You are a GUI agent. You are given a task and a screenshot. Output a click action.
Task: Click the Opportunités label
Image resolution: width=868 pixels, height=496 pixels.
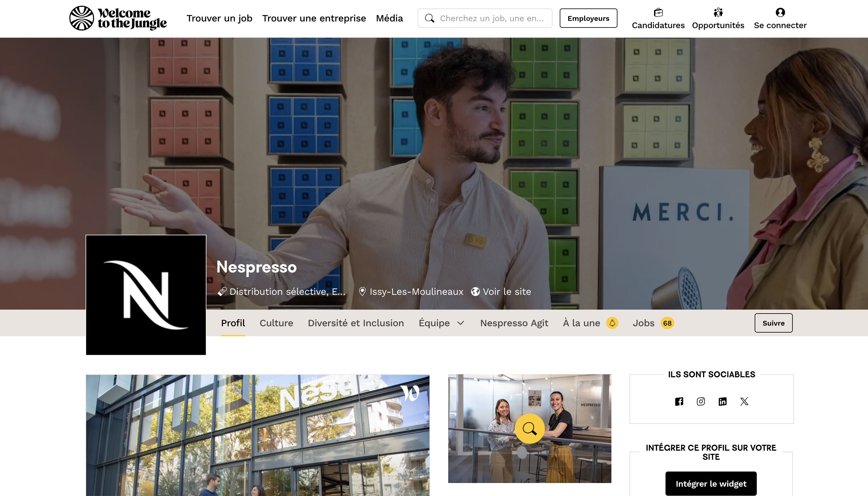click(718, 26)
